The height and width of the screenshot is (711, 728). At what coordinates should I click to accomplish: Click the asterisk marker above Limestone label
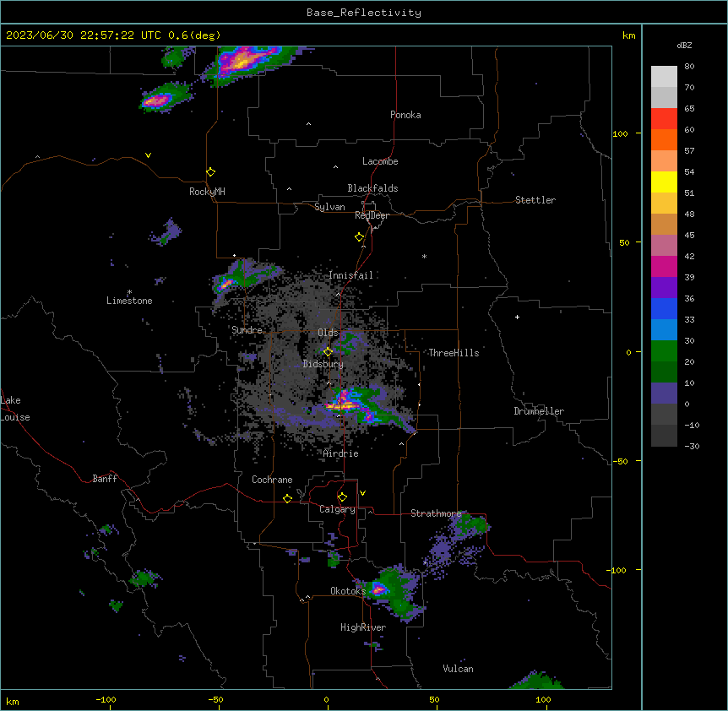pos(129,292)
